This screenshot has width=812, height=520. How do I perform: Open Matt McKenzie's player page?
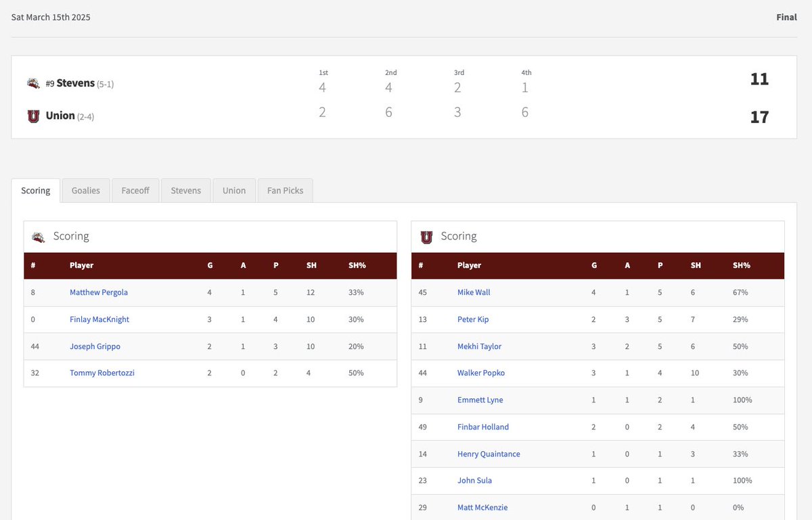pyautogui.click(x=482, y=508)
